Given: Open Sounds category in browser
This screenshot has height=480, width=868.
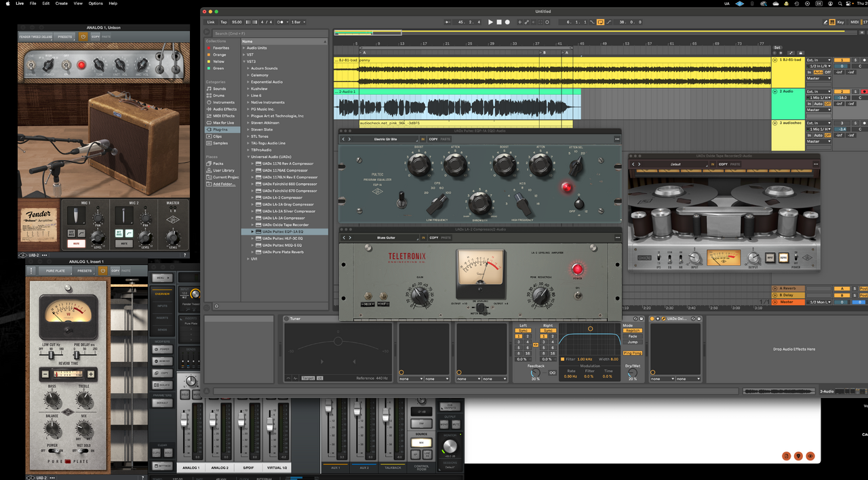Looking at the screenshot, I should (x=219, y=89).
